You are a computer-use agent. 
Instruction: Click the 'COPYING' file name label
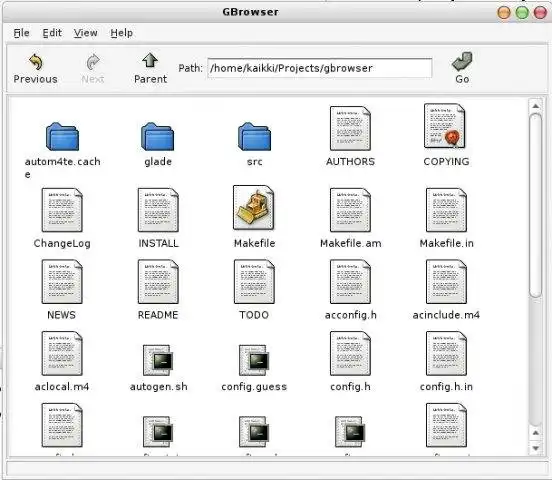click(x=446, y=162)
